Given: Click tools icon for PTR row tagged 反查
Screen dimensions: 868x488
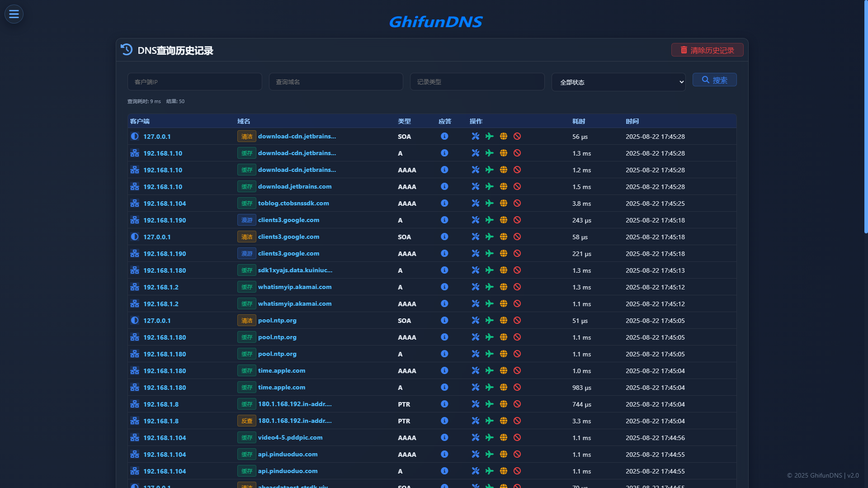Looking at the screenshot, I should 475,421.
